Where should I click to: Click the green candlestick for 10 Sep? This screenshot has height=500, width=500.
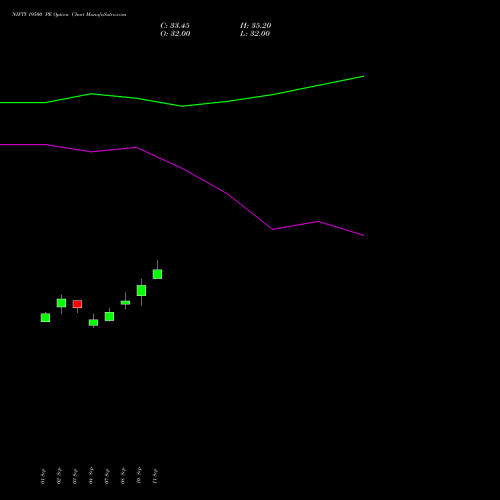(141, 290)
